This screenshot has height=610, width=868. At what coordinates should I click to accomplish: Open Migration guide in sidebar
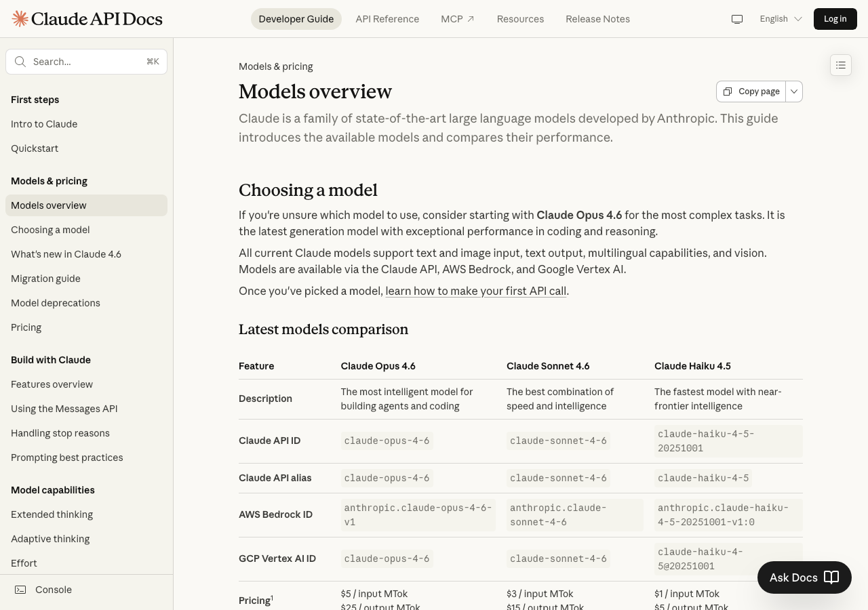click(45, 279)
